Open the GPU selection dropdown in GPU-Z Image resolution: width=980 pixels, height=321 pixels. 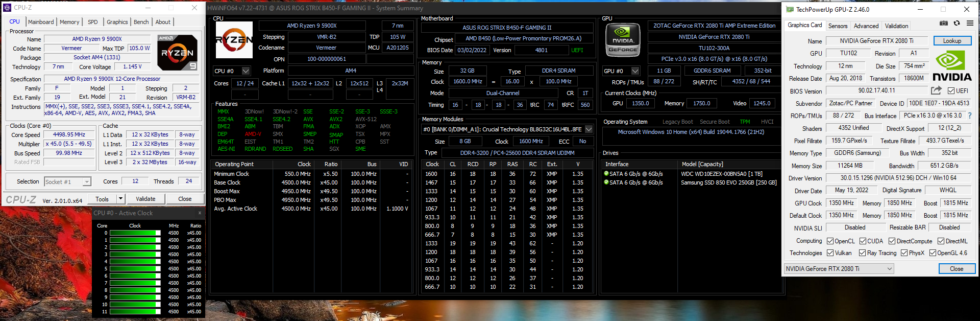839,269
